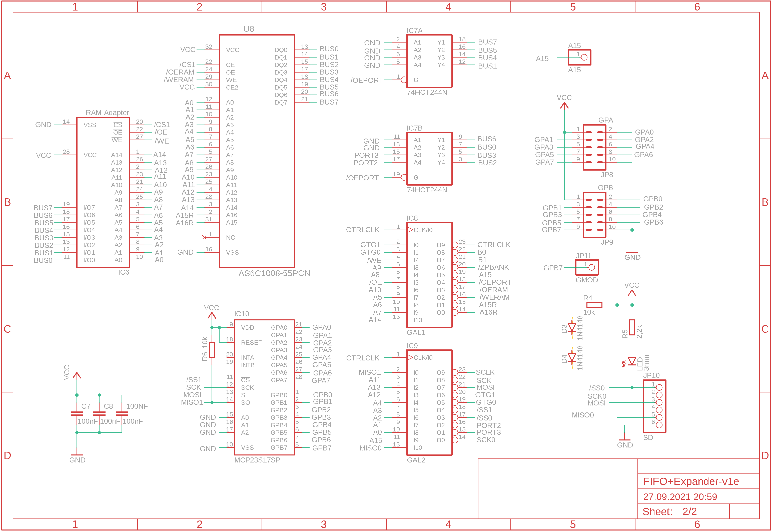Select the IC6 RAM-Adapter chip body
The image size is (772, 532).
103,192
